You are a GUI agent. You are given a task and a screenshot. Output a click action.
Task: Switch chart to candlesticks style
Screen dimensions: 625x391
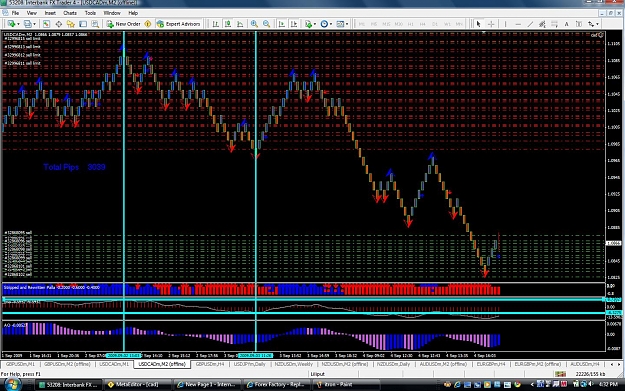228,24
